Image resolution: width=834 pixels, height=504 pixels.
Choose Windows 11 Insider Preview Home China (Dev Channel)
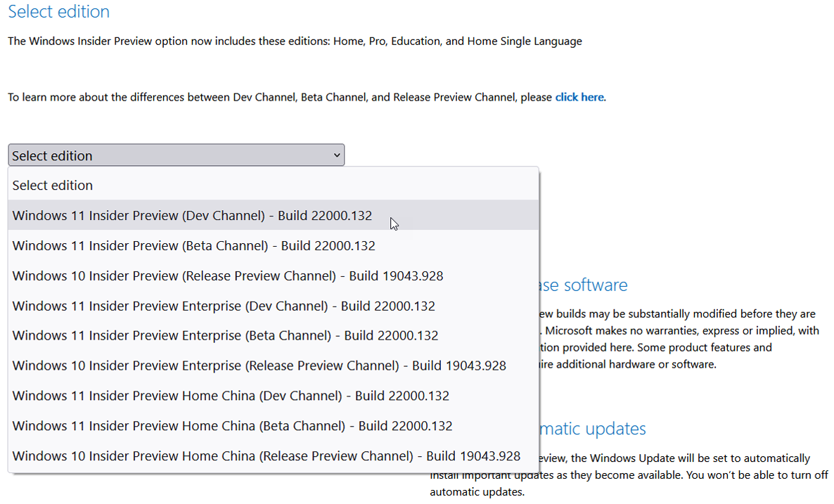pyautogui.click(x=274, y=396)
